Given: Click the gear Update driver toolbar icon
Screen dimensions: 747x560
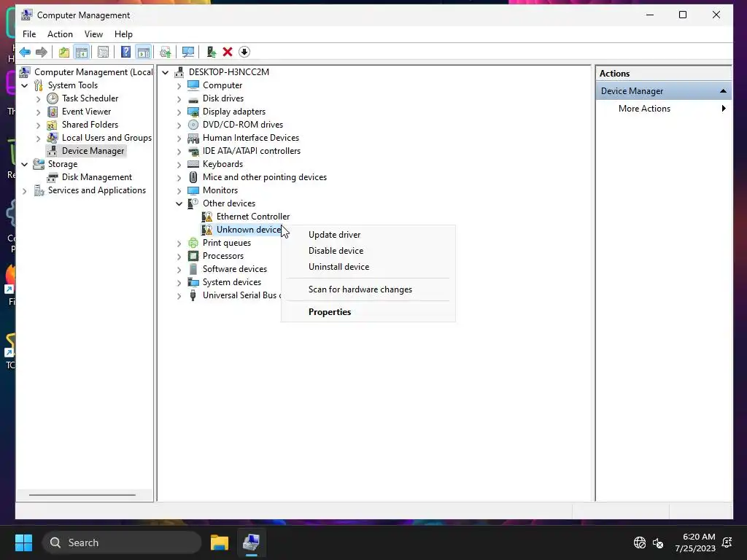Looking at the screenshot, I should (166, 52).
